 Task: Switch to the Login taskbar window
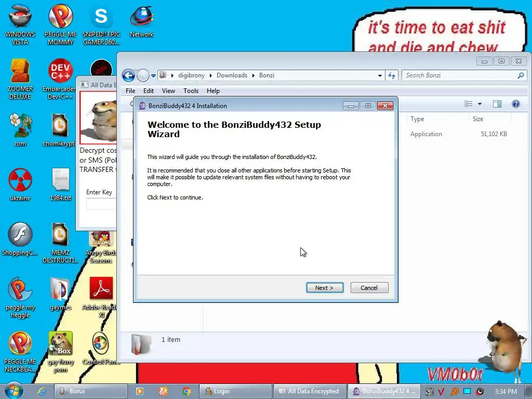(x=235, y=391)
